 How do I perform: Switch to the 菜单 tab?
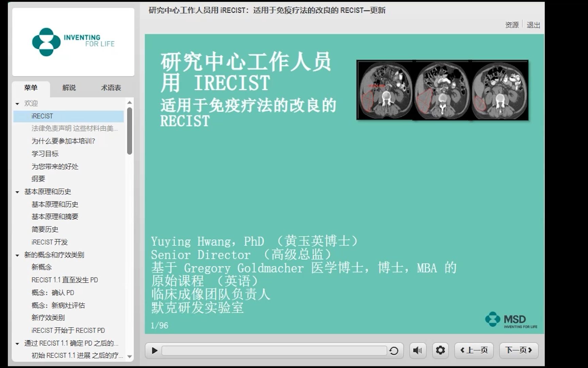[x=31, y=88]
